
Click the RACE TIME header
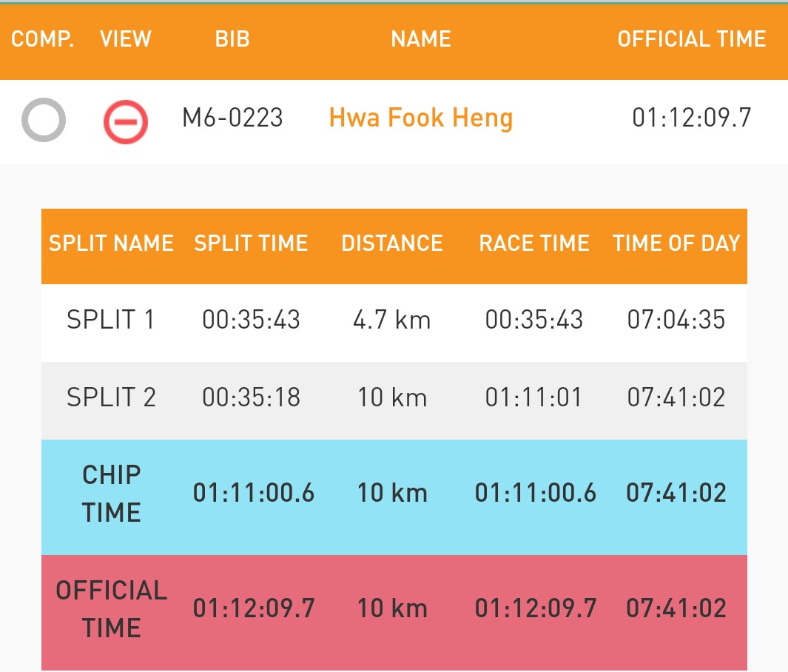pyautogui.click(x=534, y=243)
